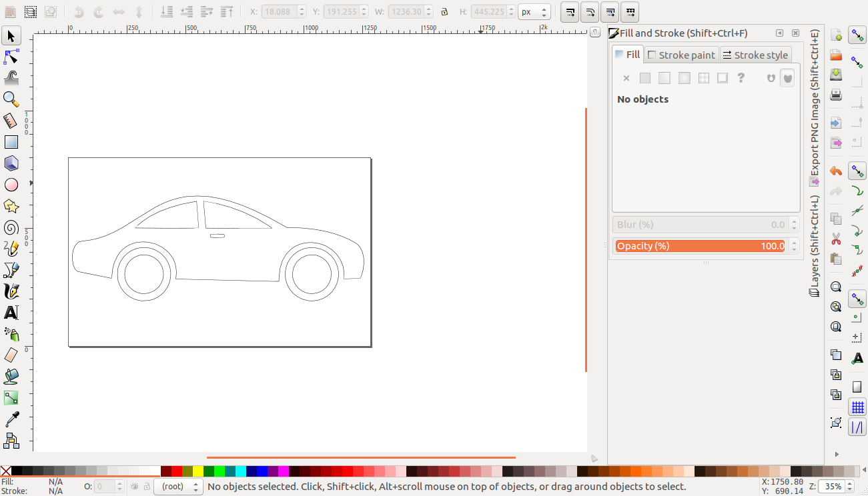Open the px units dropdown
Viewport: 868px width, 496px height.
coord(534,12)
